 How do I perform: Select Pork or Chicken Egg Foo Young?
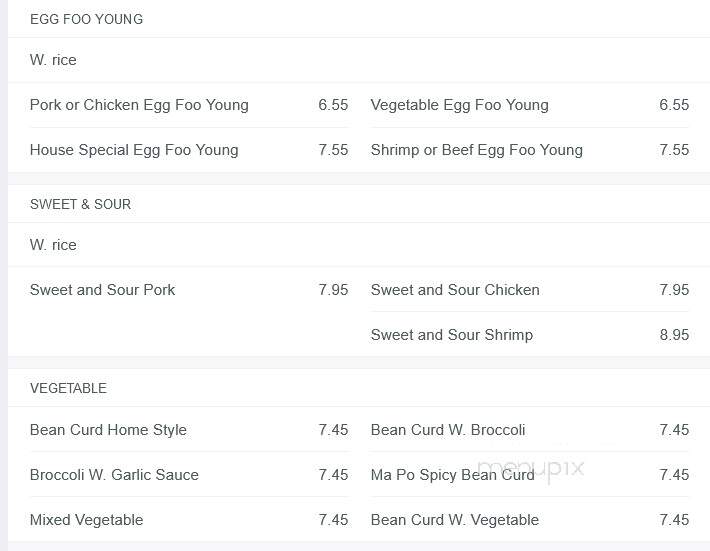click(139, 105)
